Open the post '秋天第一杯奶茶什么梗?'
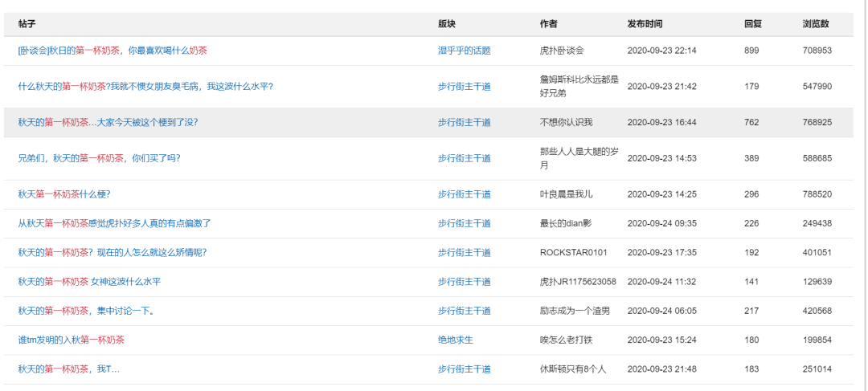Screen dimensions: 868x391 pyautogui.click(x=64, y=194)
